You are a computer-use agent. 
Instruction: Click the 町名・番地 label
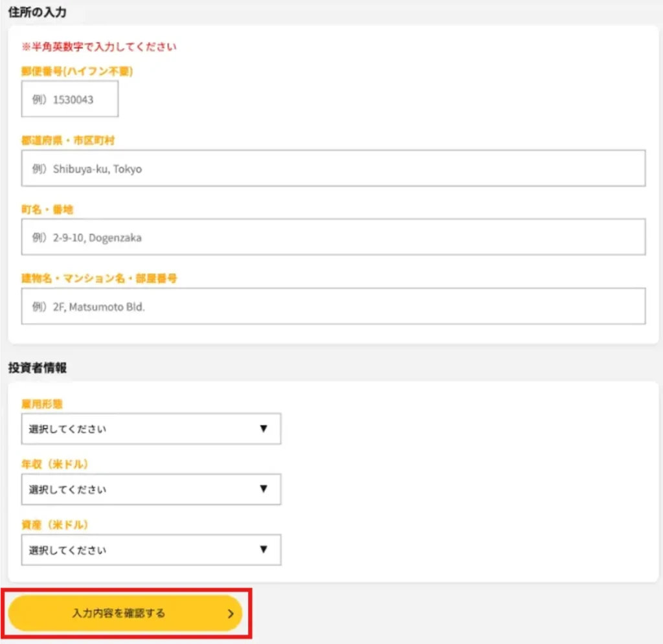[x=47, y=209]
